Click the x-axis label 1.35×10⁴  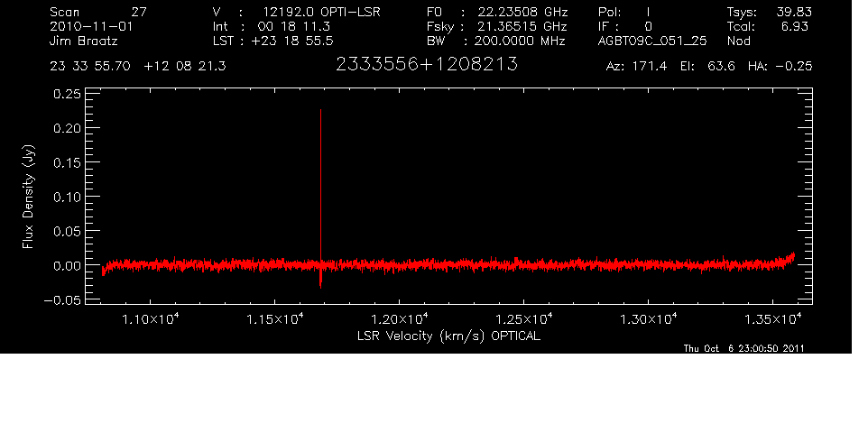[772, 318]
